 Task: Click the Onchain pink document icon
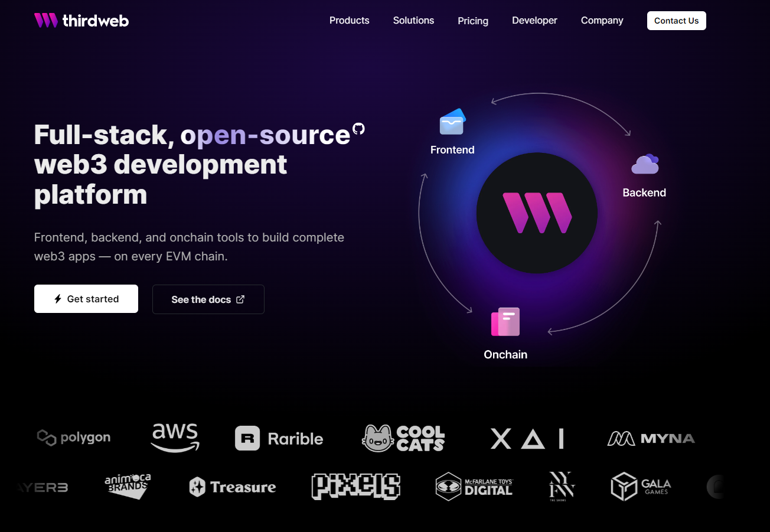505,322
